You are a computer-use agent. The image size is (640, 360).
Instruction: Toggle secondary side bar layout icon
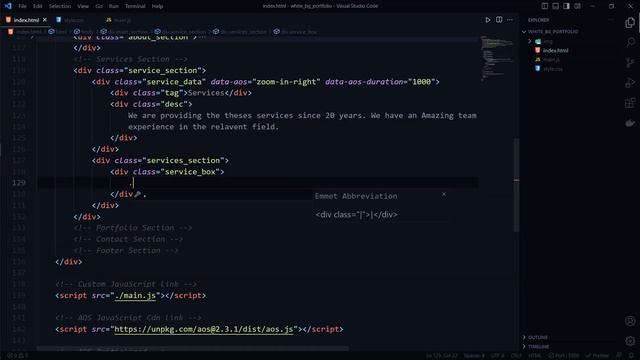pyautogui.click(x=567, y=6)
